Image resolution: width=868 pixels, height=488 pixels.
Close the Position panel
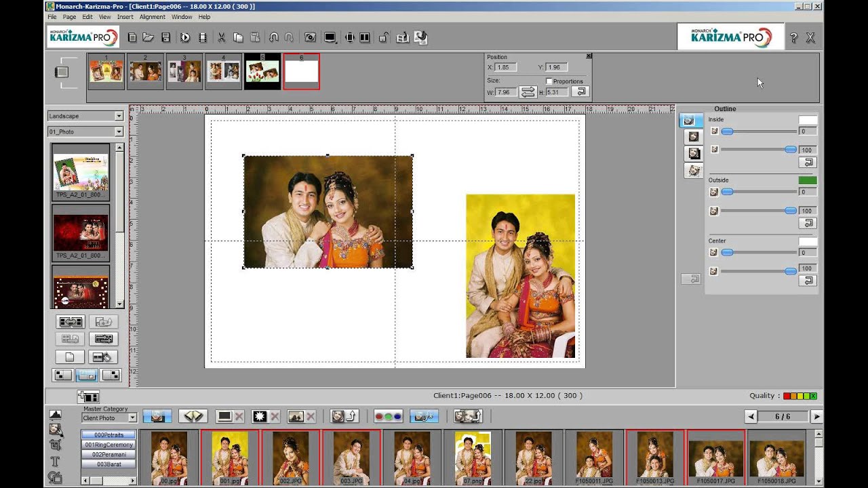pos(589,56)
